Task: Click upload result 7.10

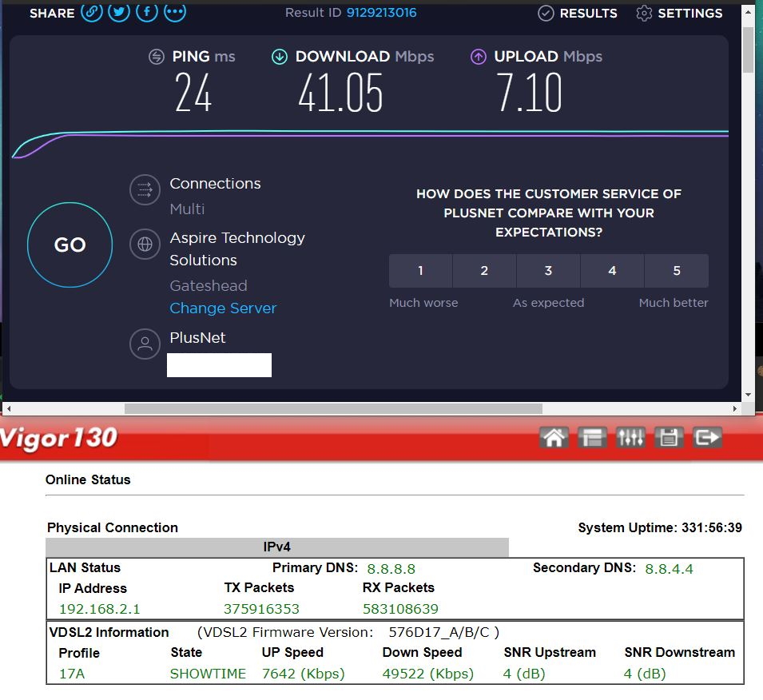Action: click(x=530, y=93)
